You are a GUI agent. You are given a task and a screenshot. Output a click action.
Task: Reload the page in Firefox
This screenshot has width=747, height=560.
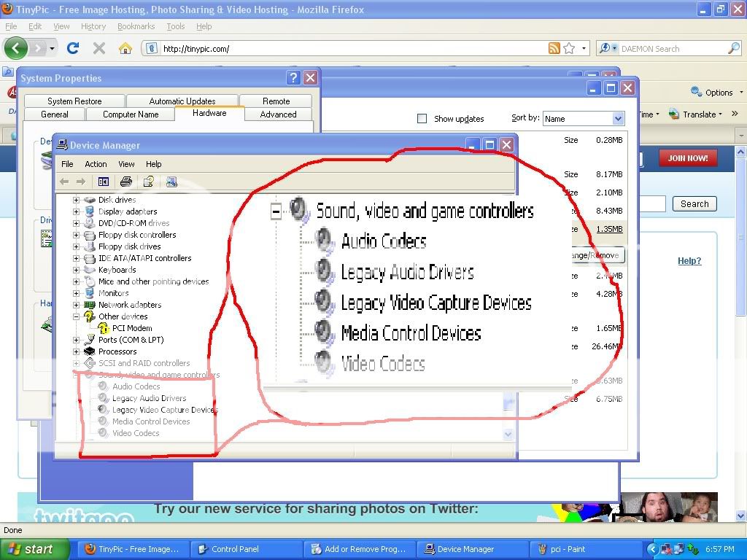(72, 48)
